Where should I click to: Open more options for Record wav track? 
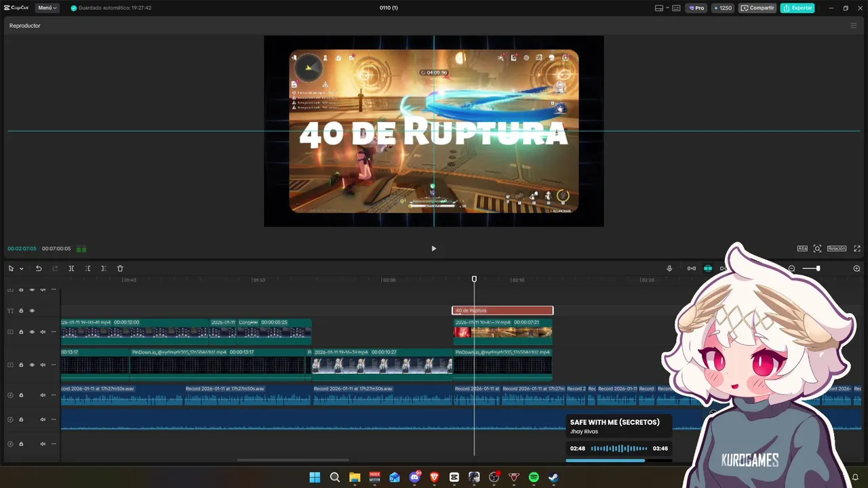(54, 395)
